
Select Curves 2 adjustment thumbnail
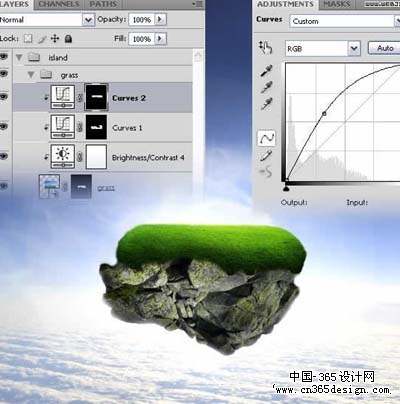click(x=63, y=97)
